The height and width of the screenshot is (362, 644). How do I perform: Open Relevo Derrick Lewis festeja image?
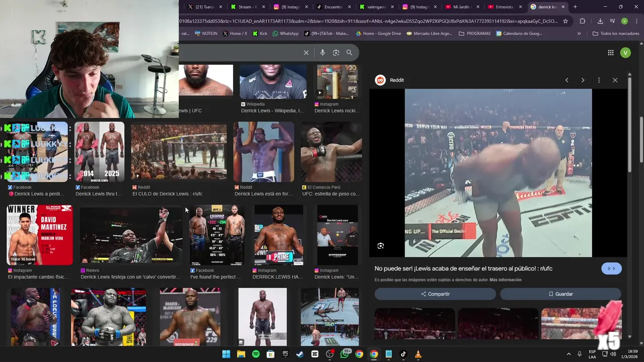pos(131,235)
